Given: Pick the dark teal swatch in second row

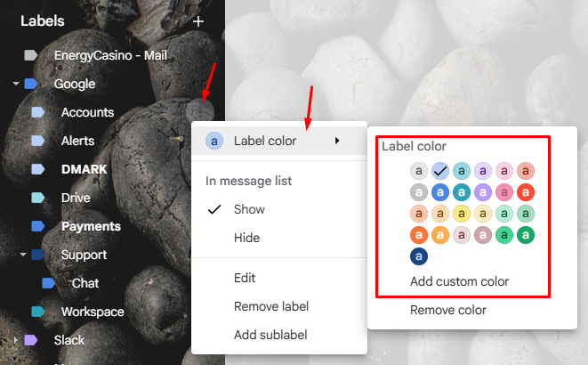Looking at the screenshot, I should tap(462, 192).
